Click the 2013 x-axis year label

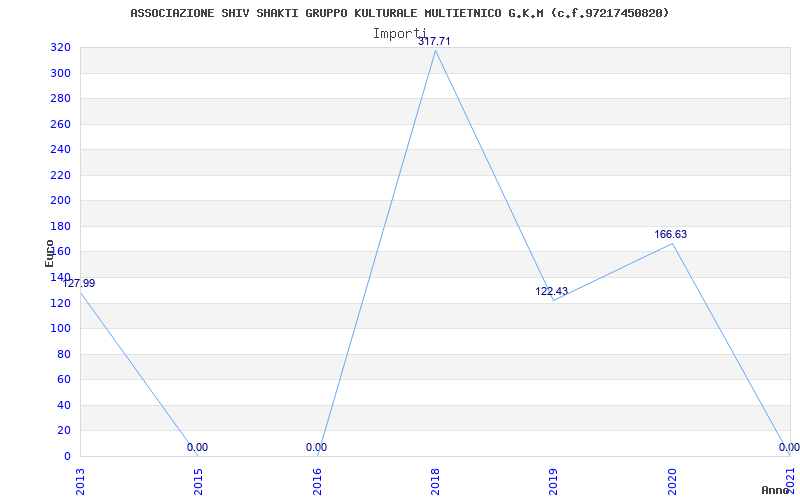click(80, 482)
